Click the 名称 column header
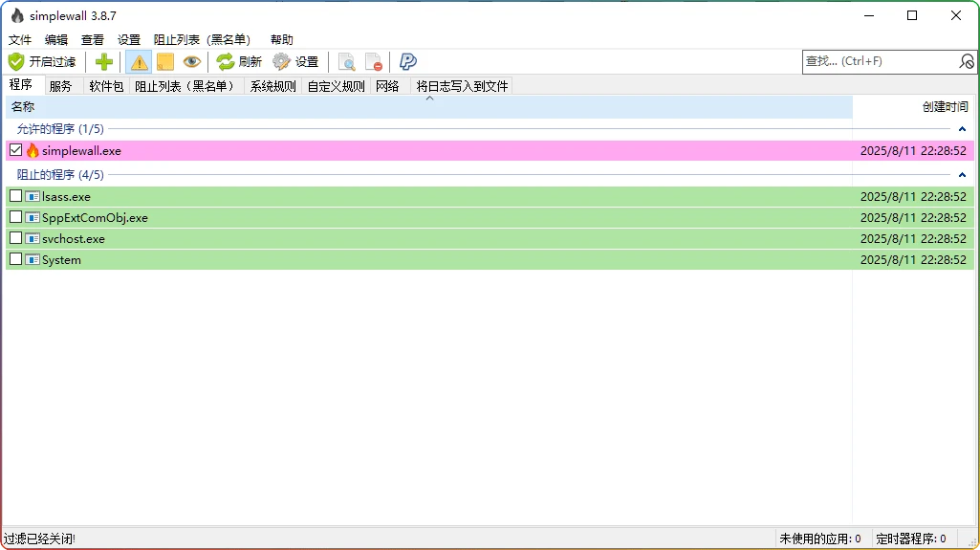 point(429,107)
